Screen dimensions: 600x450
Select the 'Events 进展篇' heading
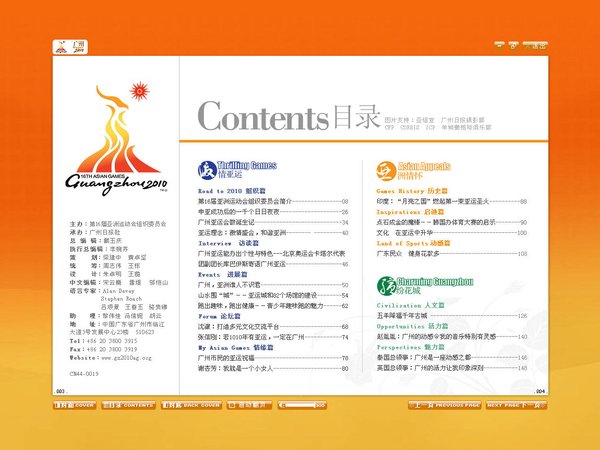click(223, 275)
